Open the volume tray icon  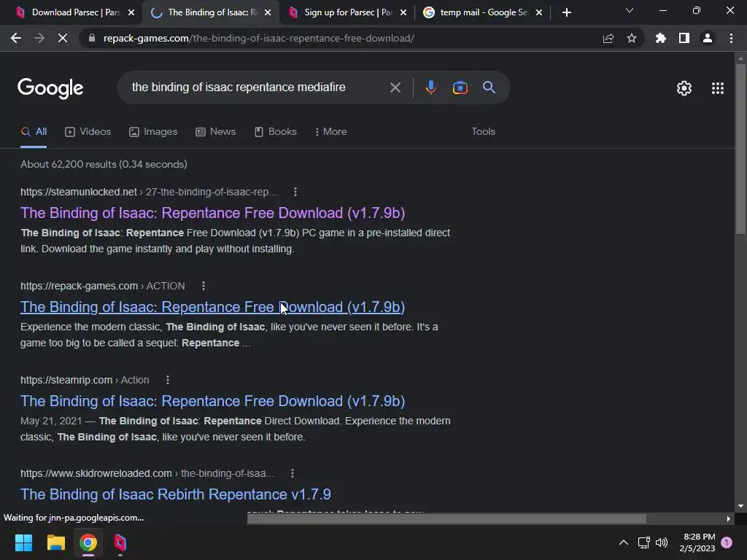[x=662, y=542]
